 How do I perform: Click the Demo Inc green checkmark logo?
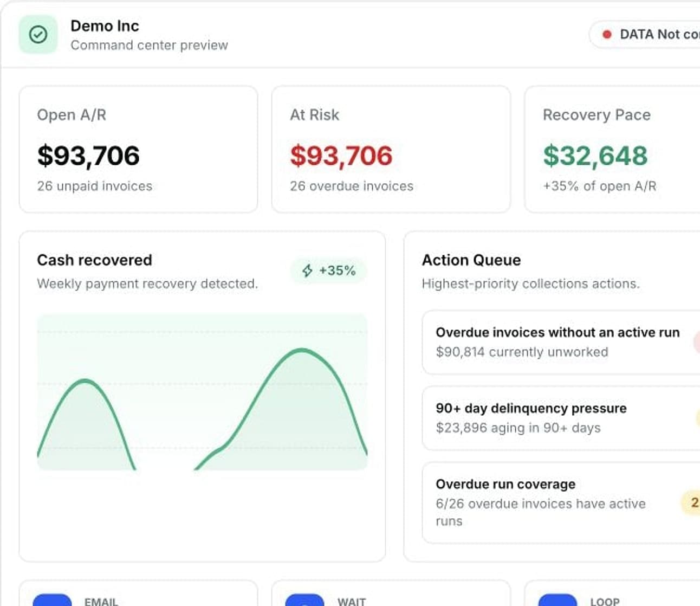pos(38,35)
